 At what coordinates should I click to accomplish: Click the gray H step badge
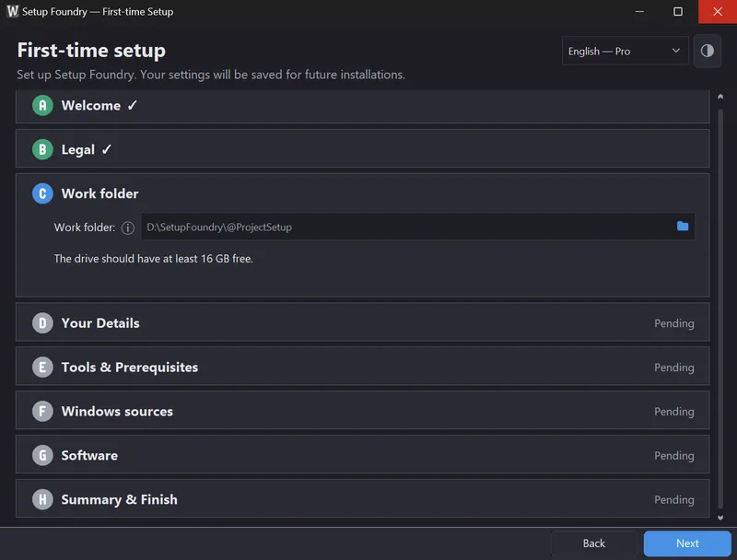pos(42,499)
